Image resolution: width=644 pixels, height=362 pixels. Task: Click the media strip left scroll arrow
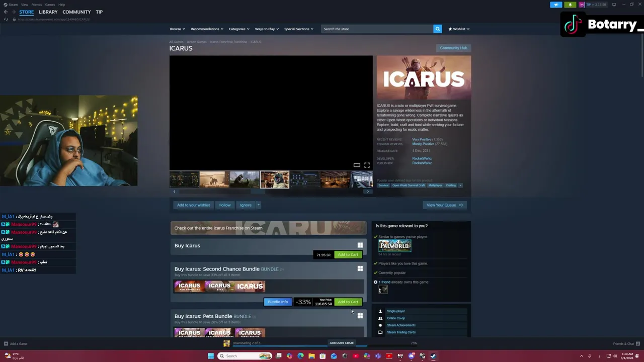click(x=174, y=192)
